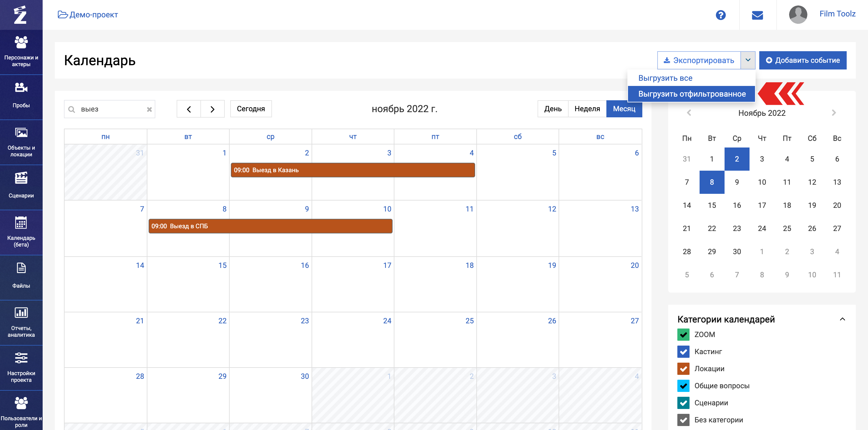Toggle the Кастинг category checkbox
This screenshot has height=430, width=868.
pos(683,351)
